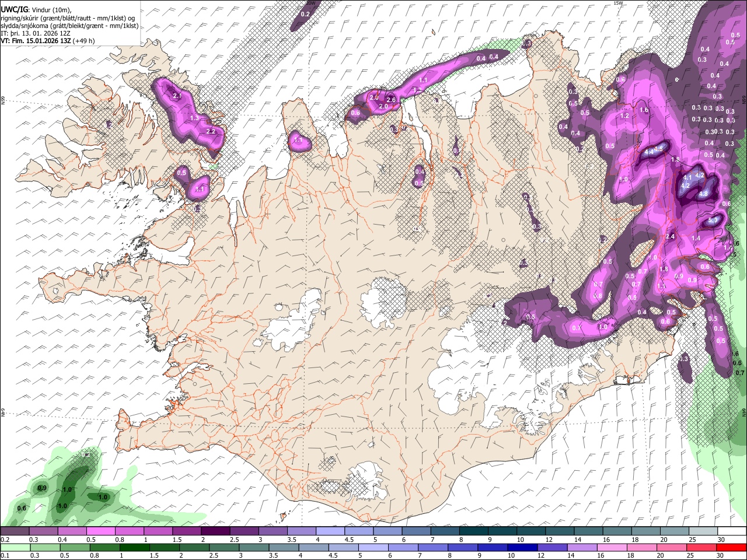This screenshot has height=560, width=747.
Task: Click the '2.4' snowfall value in the east
Action: [x=670, y=236]
